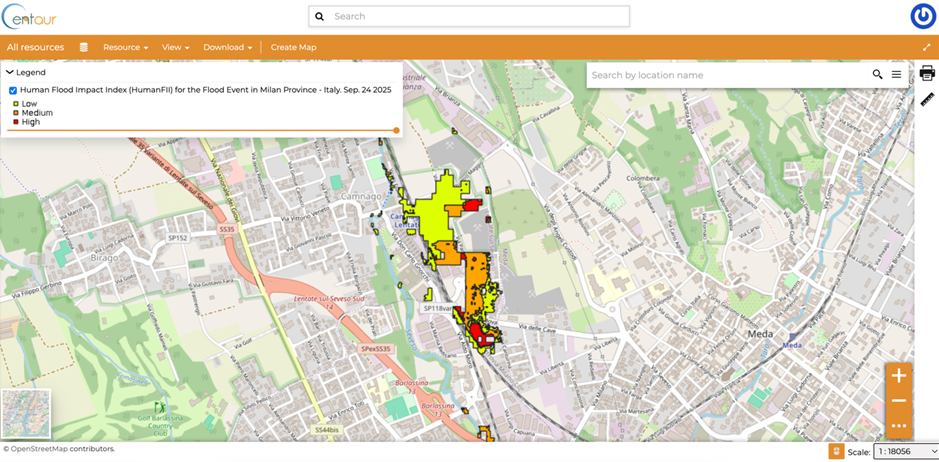
Task: Click the blue power button icon
Action: click(922, 16)
